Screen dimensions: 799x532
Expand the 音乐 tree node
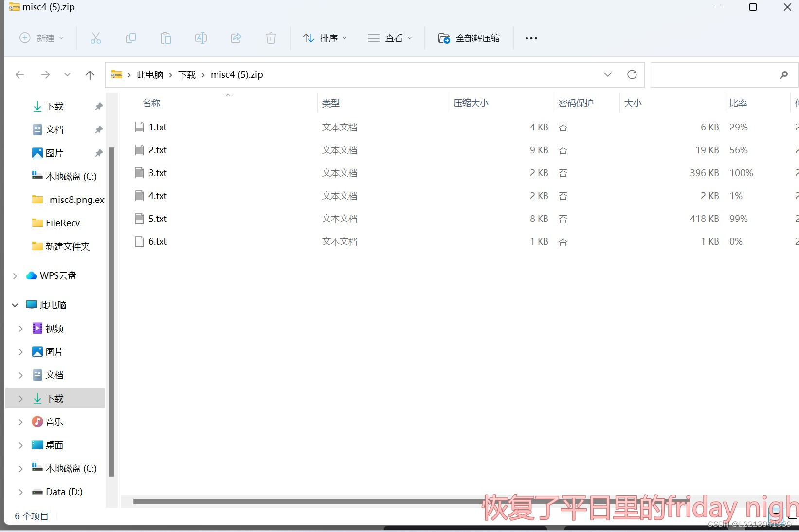[x=20, y=422]
